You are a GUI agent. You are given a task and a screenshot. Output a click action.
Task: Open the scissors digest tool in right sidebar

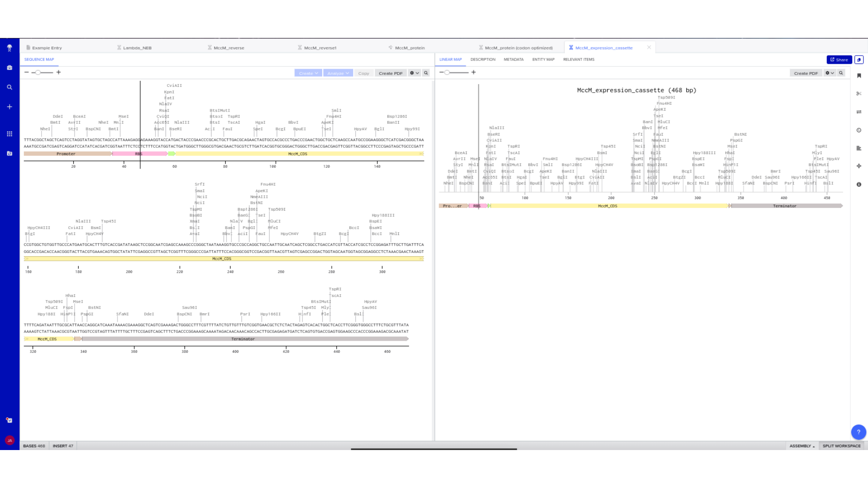859,94
